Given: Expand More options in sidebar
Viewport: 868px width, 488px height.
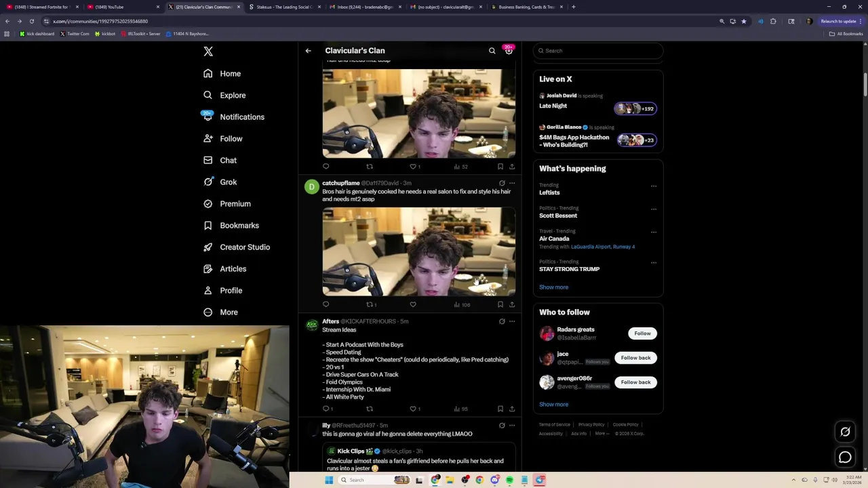Looking at the screenshot, I should click(x=221, y=312).
